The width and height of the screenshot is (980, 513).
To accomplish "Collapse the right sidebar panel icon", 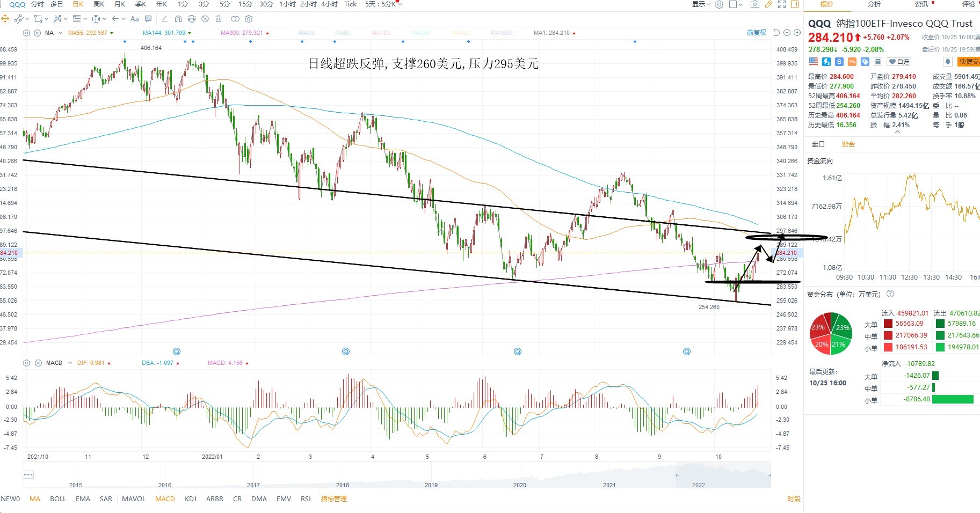I will [794, 4].
